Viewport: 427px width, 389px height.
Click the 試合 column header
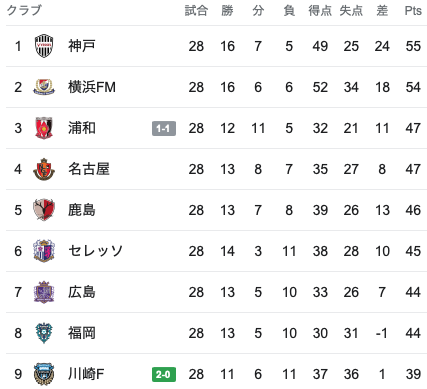(x=196, y=11)
